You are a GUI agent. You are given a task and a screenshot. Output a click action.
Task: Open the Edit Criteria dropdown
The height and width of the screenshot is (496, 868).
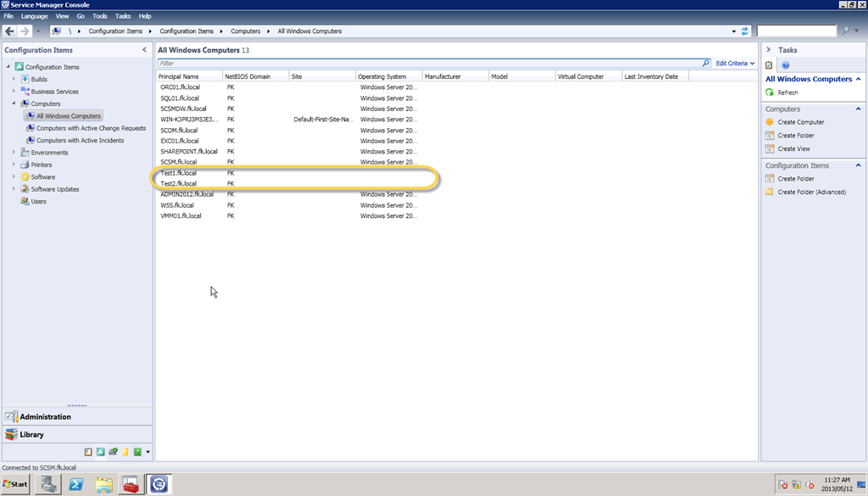tap(735, 64)
